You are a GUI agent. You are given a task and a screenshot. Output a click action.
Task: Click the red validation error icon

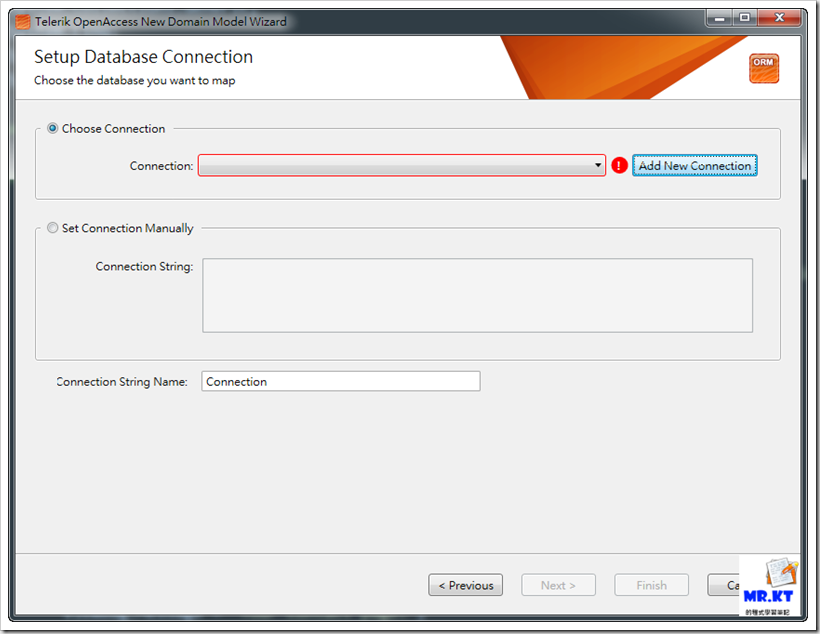point(619,165)
